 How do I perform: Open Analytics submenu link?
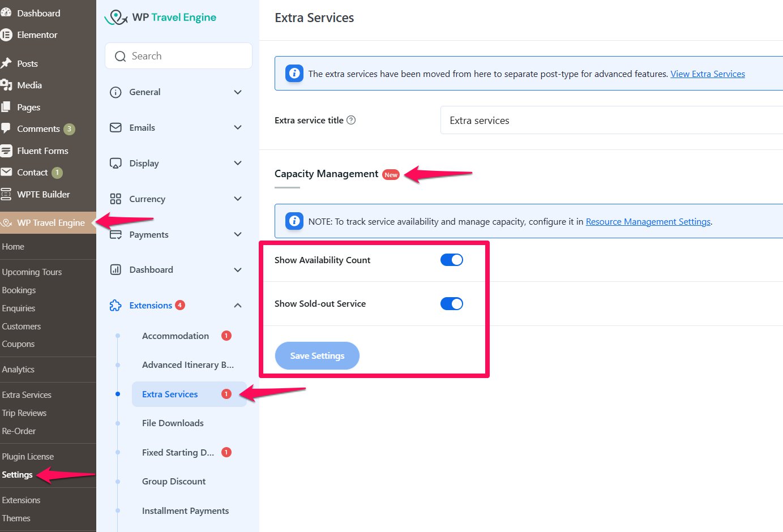click(18, 370)
